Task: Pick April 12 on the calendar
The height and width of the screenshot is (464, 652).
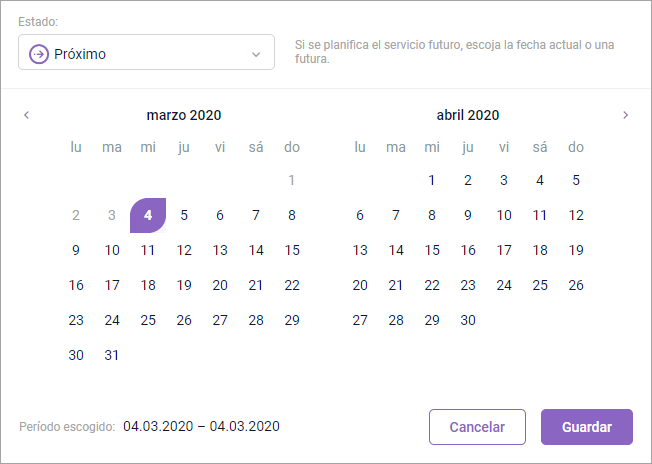Action: pyautogui.click(x=576, y=215)
